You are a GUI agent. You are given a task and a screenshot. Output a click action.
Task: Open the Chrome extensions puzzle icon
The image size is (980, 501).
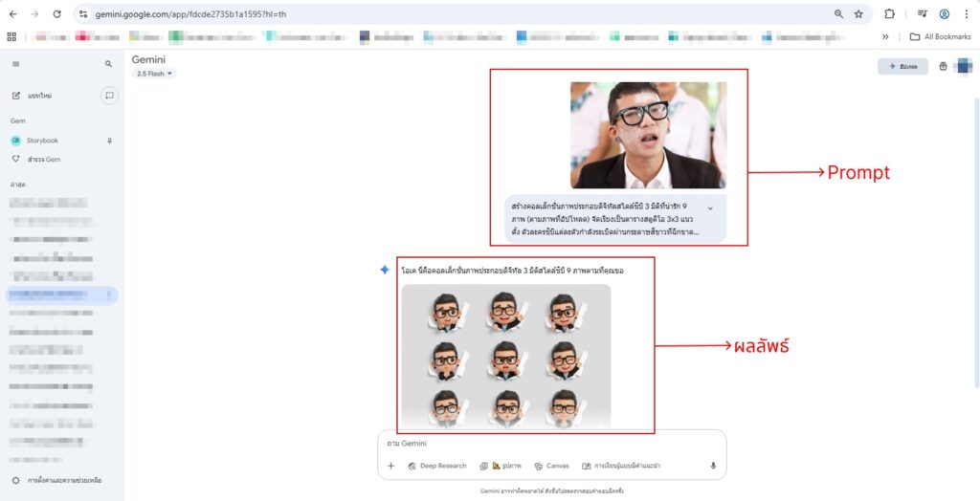click(x=889, y=14)
